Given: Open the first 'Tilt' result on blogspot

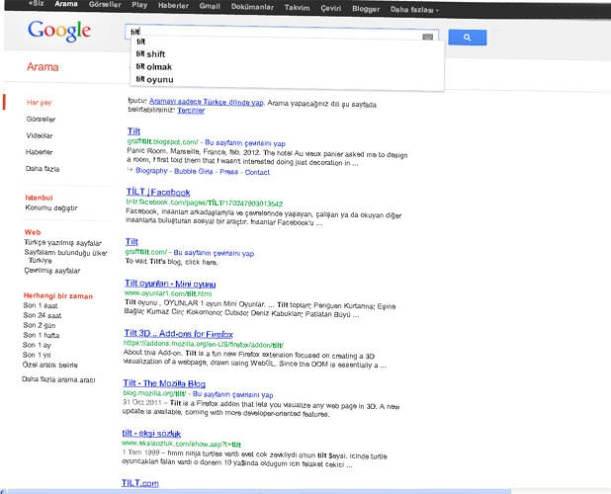Looking at the screenshot, I should 134,131.
